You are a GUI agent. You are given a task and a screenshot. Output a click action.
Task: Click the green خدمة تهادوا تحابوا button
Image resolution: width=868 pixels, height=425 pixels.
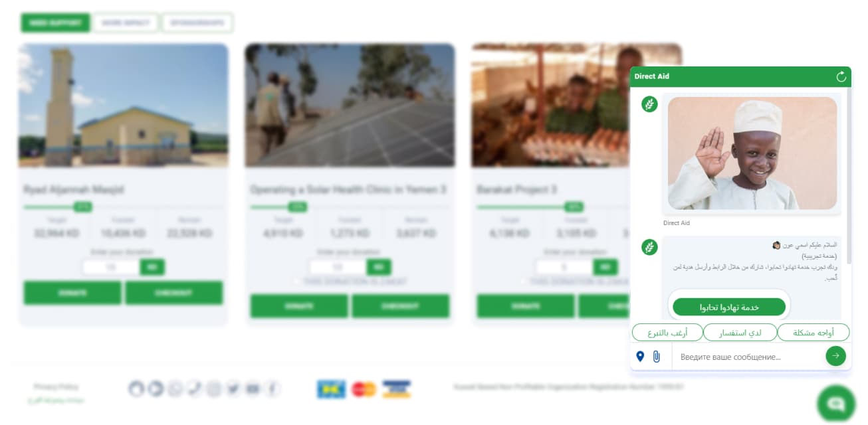pyautogui.click(x=729, y=307)
